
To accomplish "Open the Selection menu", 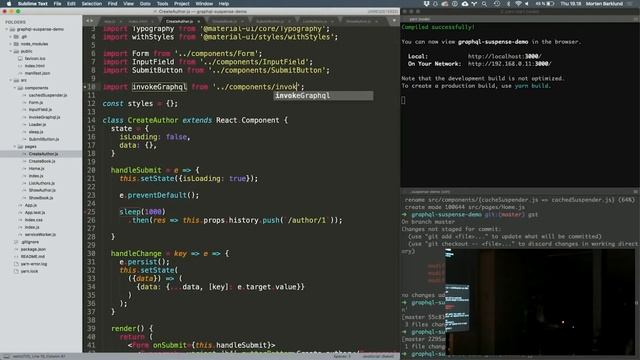I will (x=91, y=4).
